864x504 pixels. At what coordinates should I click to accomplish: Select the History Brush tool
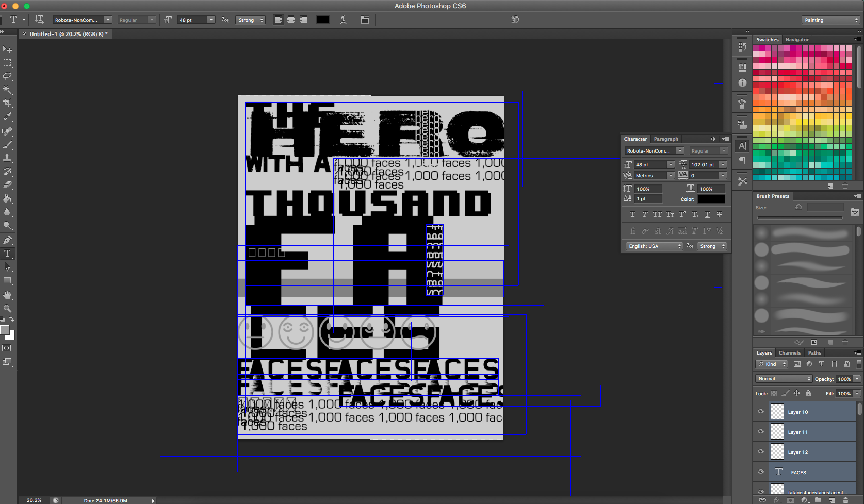(x=7, y=172)
